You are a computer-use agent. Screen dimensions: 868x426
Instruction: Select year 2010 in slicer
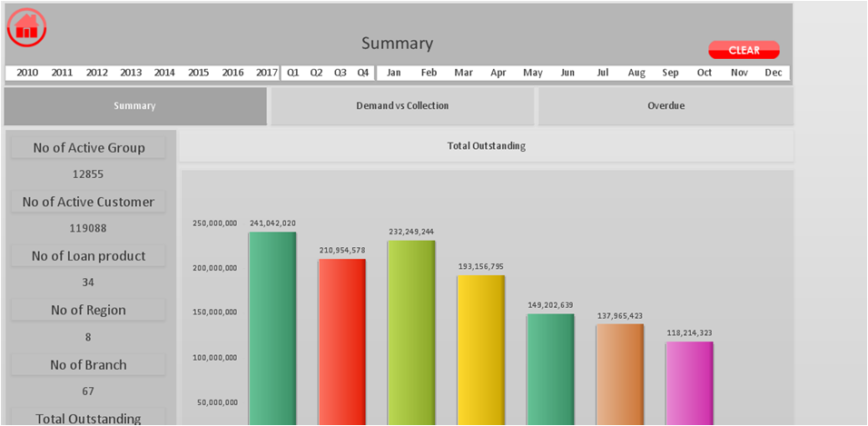coord(27,73)
